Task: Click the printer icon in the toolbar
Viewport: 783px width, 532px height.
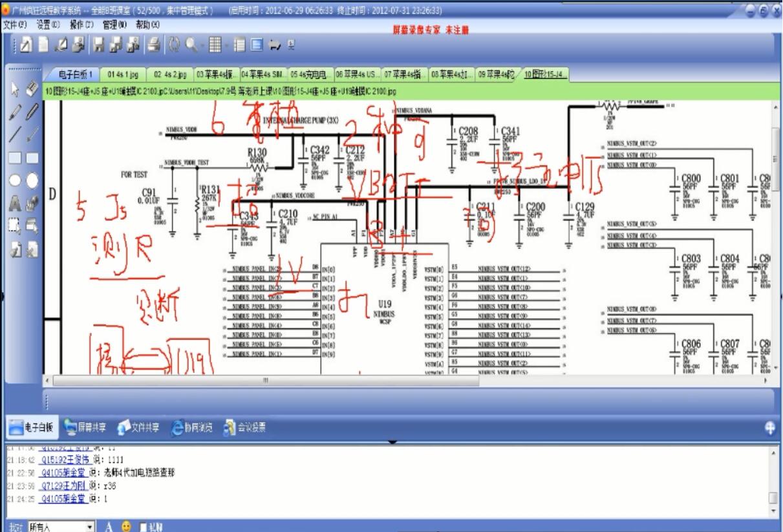Action: point(154,45)
